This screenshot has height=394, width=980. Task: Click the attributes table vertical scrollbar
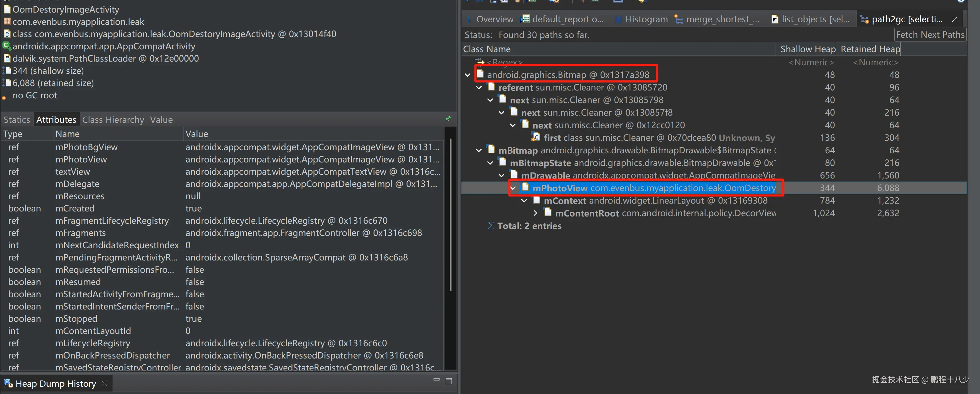coord(451,213)
